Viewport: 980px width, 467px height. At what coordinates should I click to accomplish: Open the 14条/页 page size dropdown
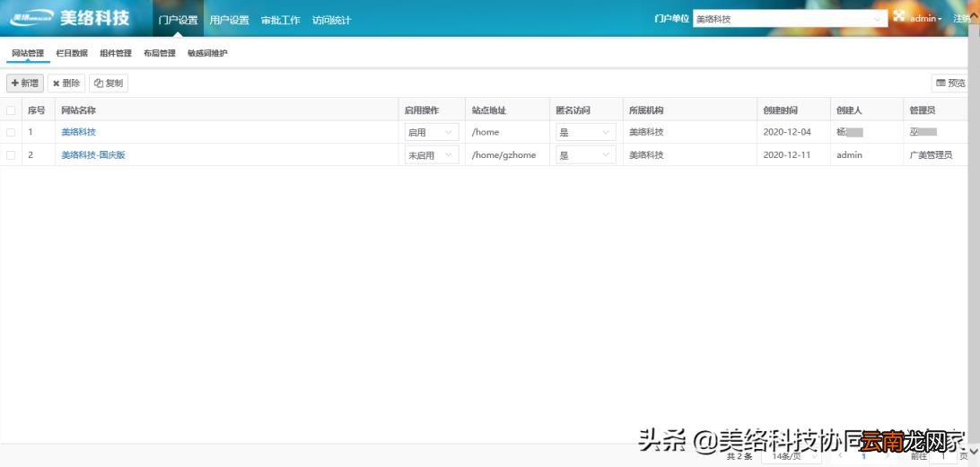(x=793, y=457)
